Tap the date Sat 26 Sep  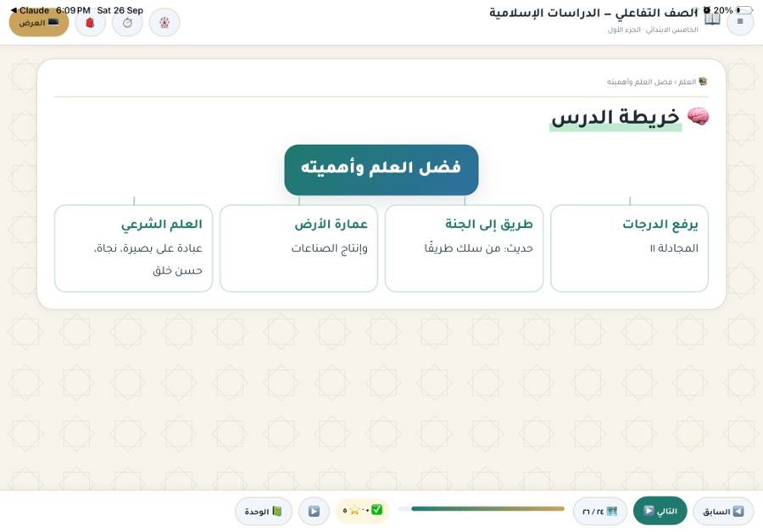coord(120,10)
